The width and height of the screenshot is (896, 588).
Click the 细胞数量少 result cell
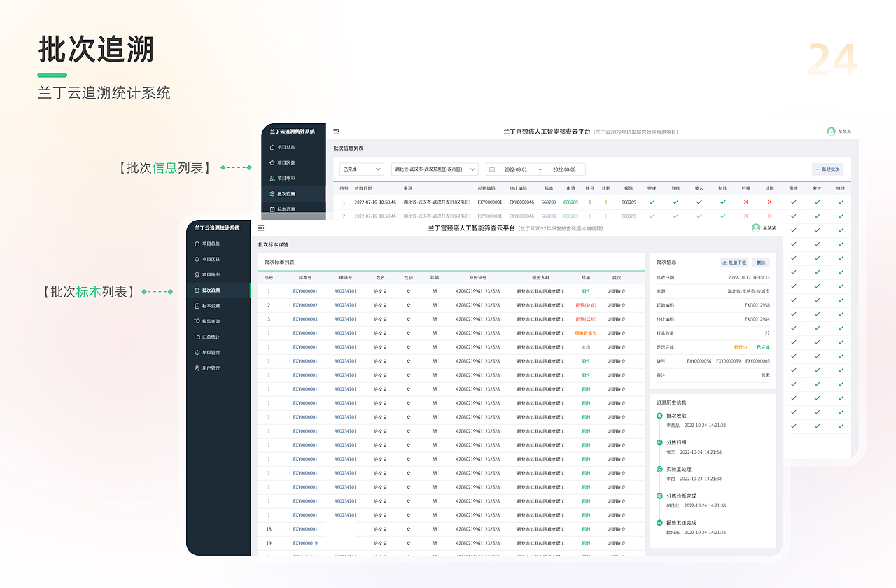pos(586,333)
